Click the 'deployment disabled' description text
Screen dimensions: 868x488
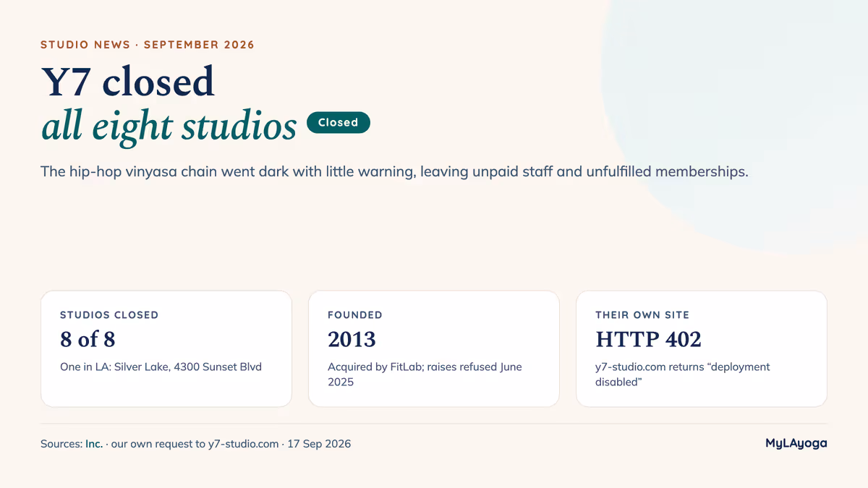click(x=683, y=374)
